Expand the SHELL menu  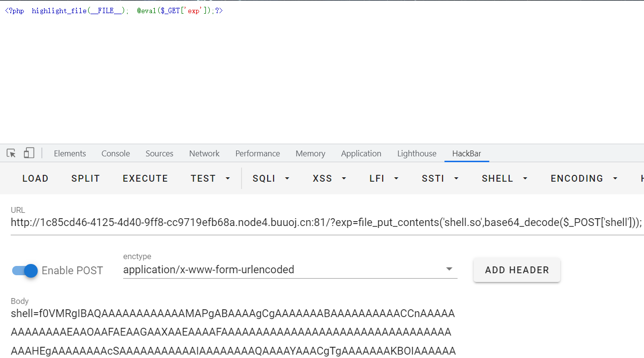tap(505, 178)
